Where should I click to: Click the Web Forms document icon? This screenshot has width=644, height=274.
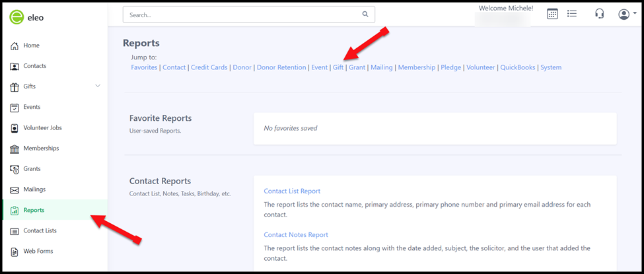coord(15,252)
